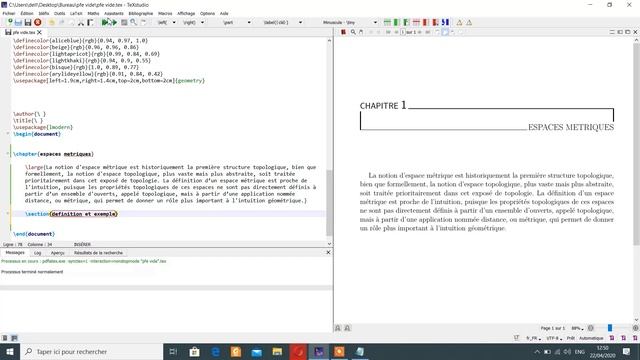Open the Bibliographie menu
This screenshot has height=360, width=640.
click(x=140, y=13)
